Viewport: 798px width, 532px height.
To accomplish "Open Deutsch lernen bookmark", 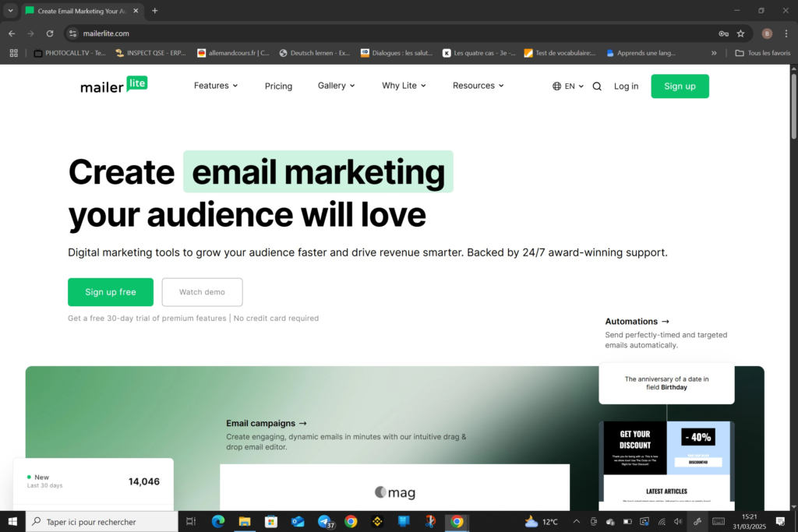I will (x=315, y=53).
